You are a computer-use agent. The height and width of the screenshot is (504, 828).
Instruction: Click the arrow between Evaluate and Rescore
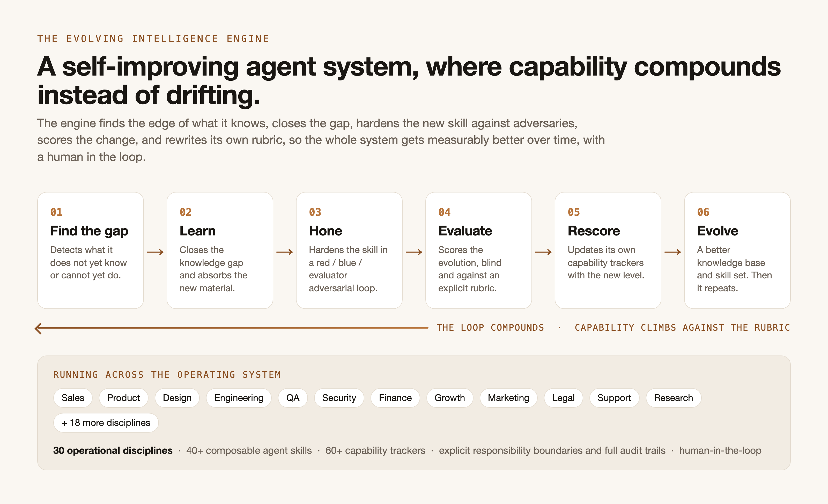coord(543,252)
